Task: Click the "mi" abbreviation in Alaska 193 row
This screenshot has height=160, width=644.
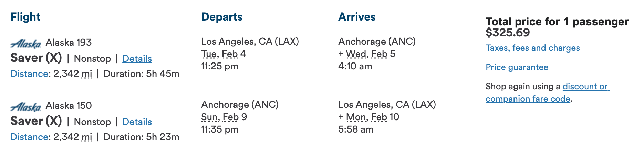Action: click(x=87, y=74)
